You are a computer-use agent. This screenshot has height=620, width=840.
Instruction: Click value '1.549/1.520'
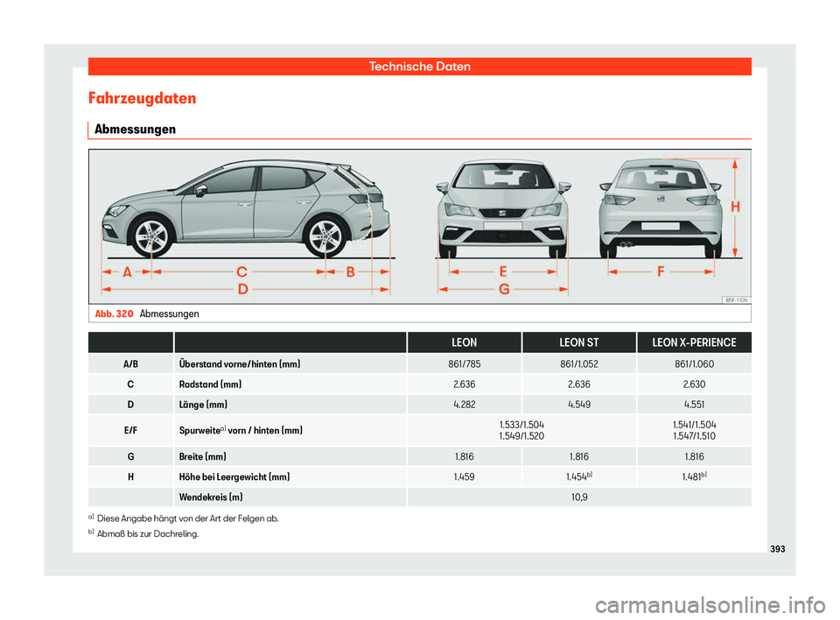[521, 436]
